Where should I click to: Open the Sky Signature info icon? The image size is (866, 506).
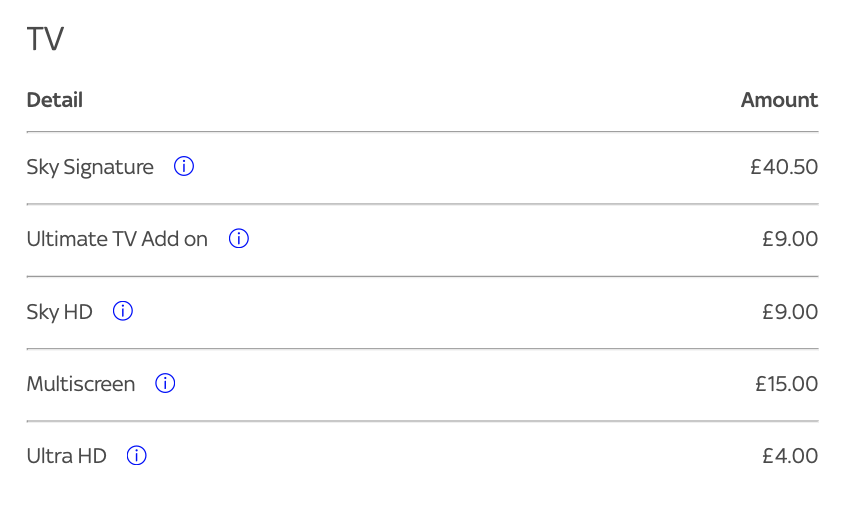pyautogui.click(x=184, y=167)
